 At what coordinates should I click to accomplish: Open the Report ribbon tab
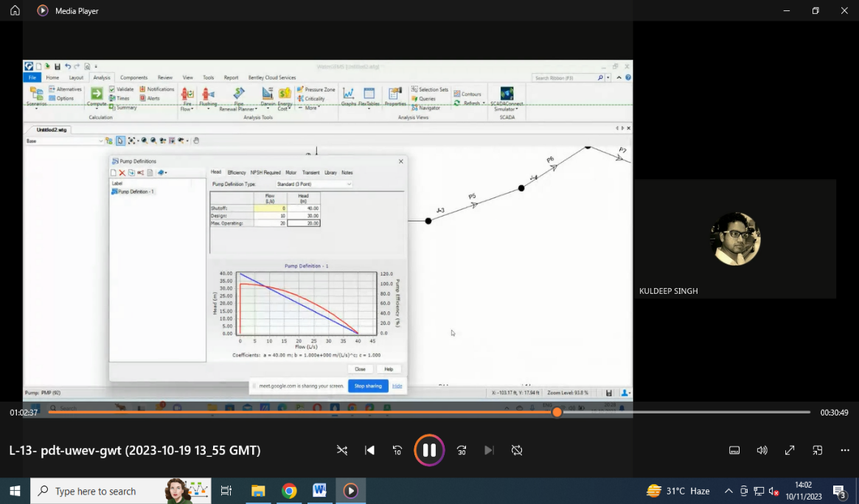[231, 77]
